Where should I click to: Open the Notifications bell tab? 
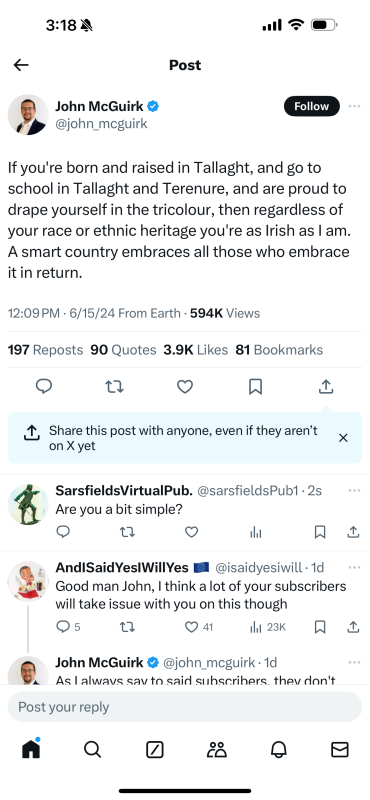278,749
